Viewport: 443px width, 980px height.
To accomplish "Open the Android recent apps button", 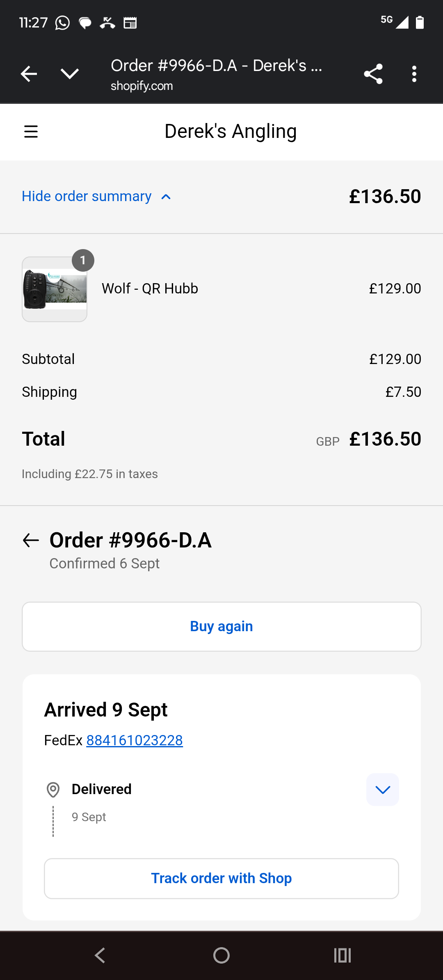I will [343, 955].
